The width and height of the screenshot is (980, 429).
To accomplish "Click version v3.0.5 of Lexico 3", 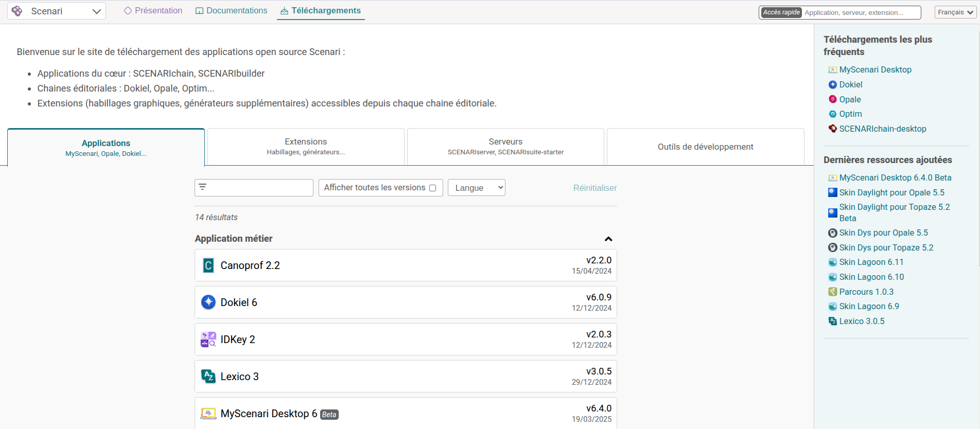I will point(599,371).
